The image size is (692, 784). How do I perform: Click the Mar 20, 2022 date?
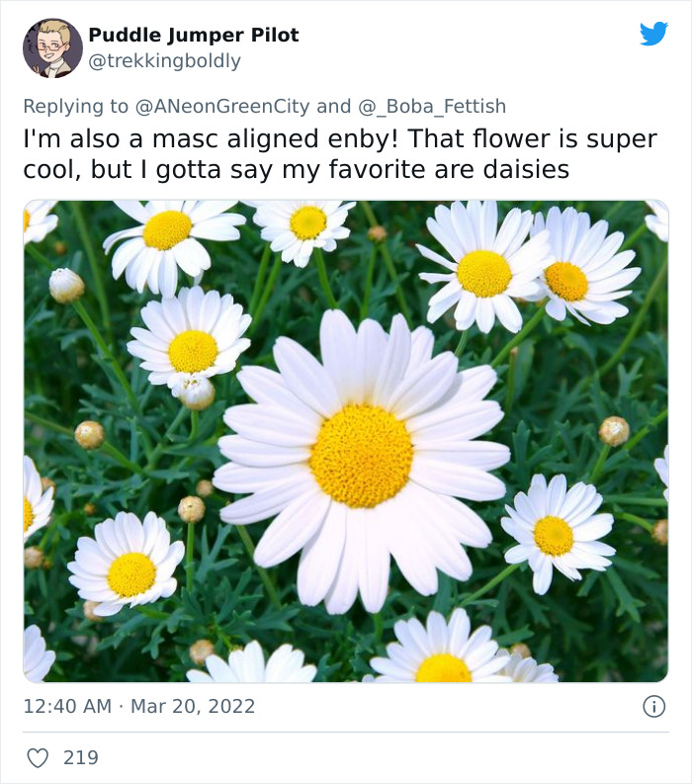193,707
